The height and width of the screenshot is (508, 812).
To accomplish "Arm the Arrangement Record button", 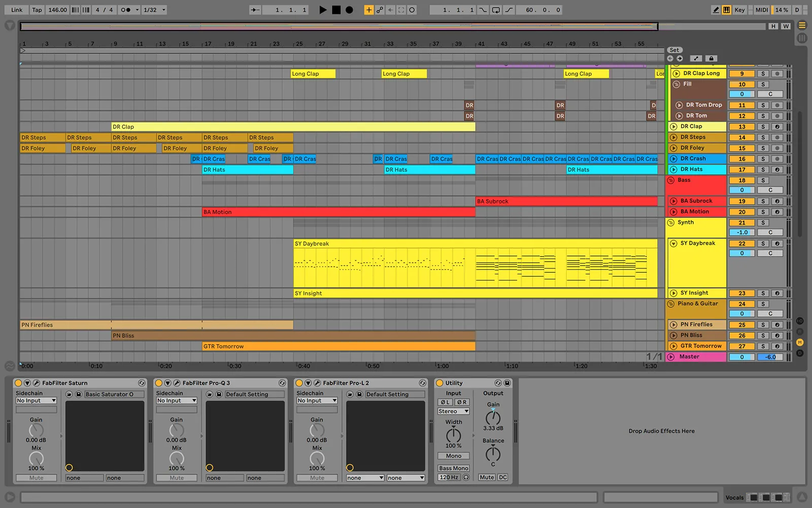I will click(349, 10).
